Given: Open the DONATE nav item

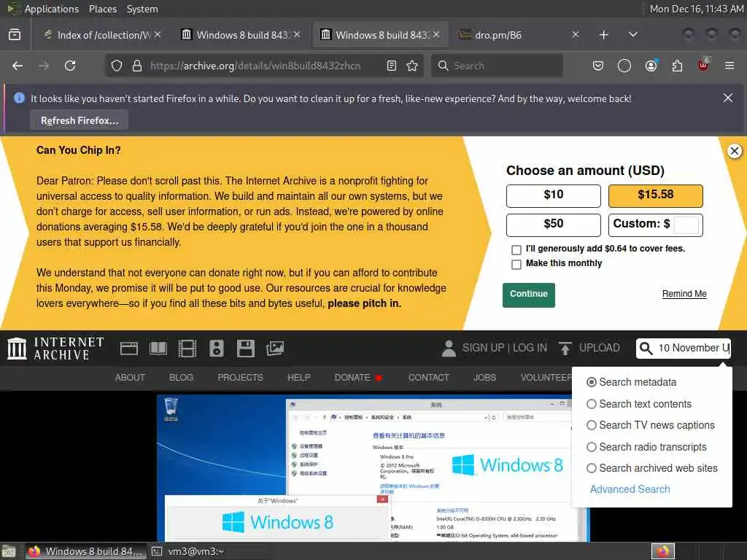Looking at the screenshot, I should (358, 378).
